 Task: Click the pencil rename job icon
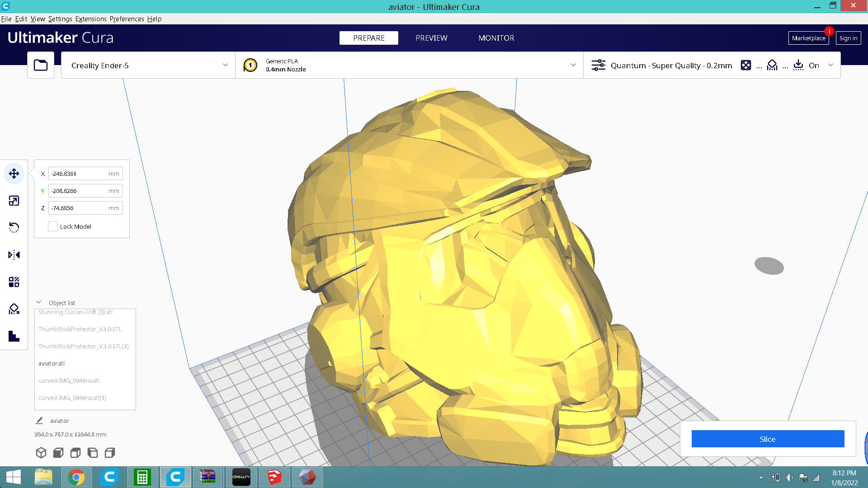point(39,421)
